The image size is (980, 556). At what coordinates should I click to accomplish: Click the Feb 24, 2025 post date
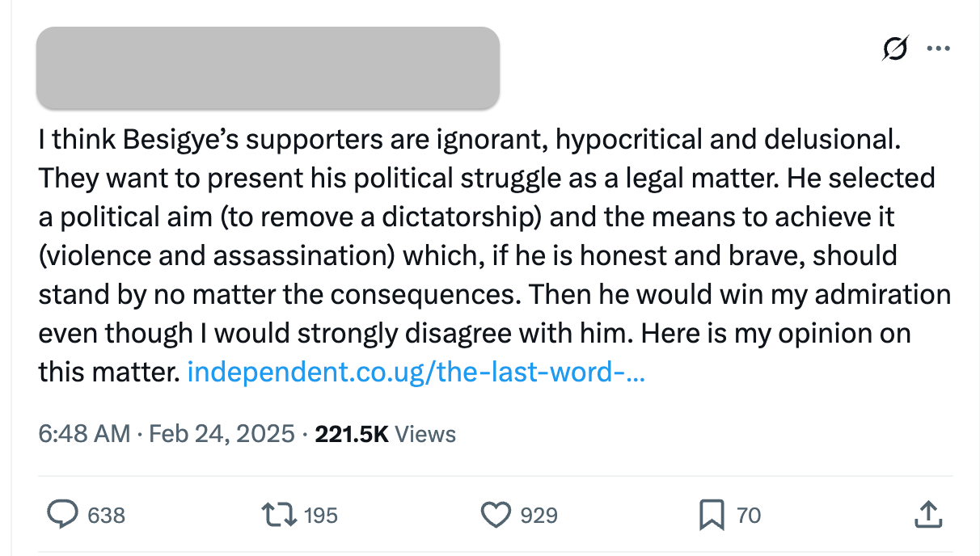point(222,434)
